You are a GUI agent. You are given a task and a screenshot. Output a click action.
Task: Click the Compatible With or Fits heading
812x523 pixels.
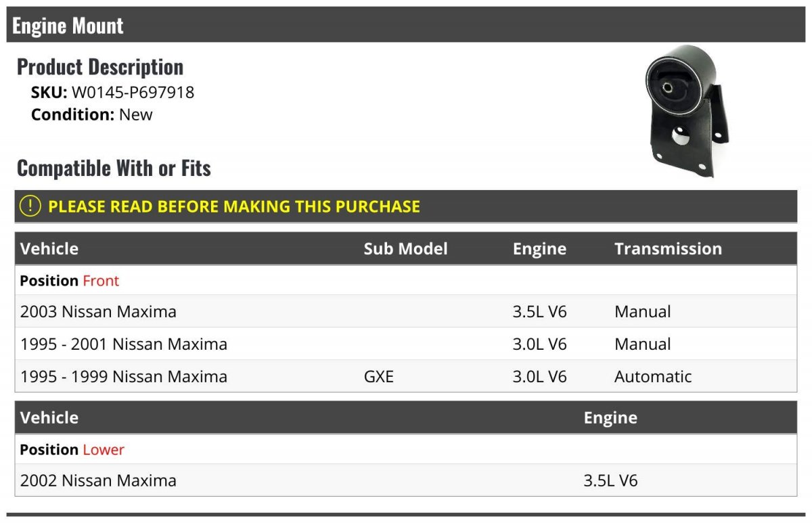pyautogui.click(x=114, y=168)
